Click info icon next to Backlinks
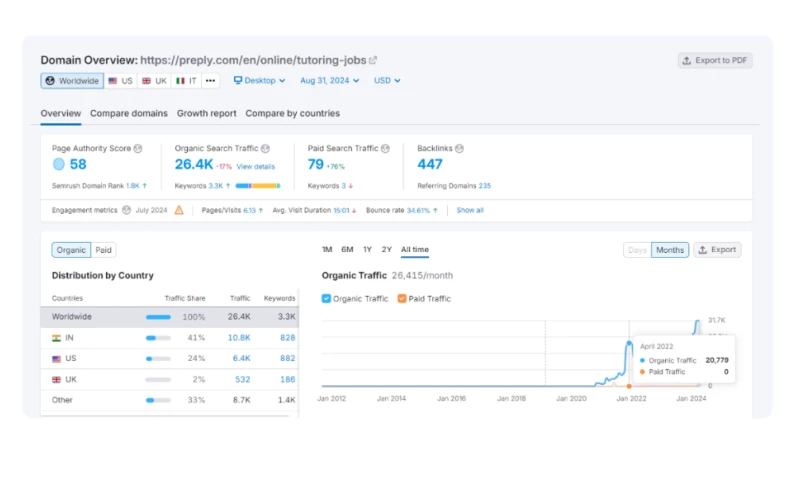Viewport: 800px width, 480px height. [459, 148]
